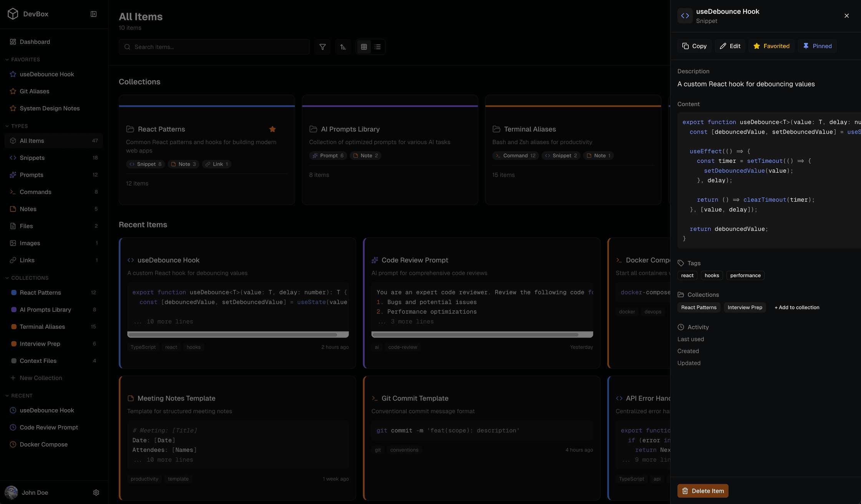Click Terminal Aliases folder icon on card

[x=496, y=129]
